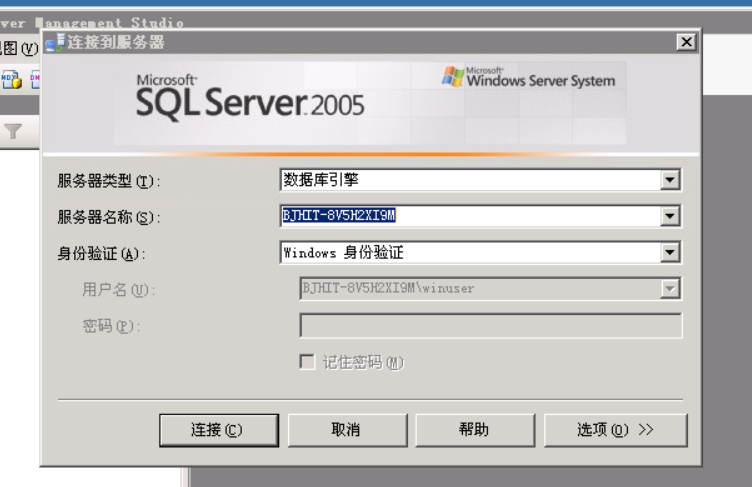Open Help with the 帮助 button
This screenshot has height=487, width=752.
tap(475, 430)
